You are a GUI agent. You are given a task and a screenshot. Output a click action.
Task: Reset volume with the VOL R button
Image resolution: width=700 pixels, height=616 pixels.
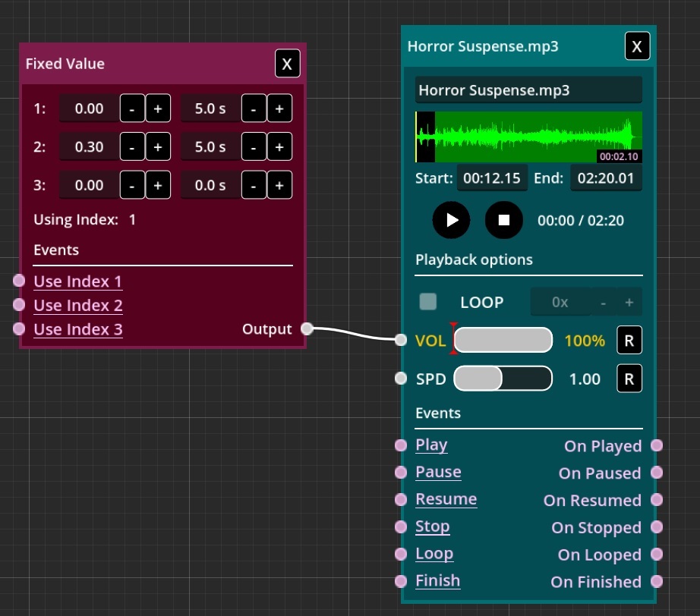[x=629, y=341]
